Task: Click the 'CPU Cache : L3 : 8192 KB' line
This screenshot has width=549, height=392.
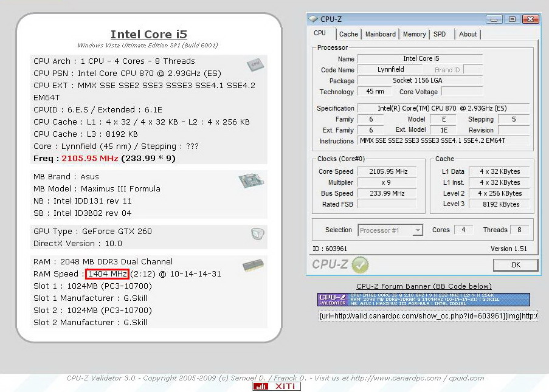Action: (x=86, y=134)
